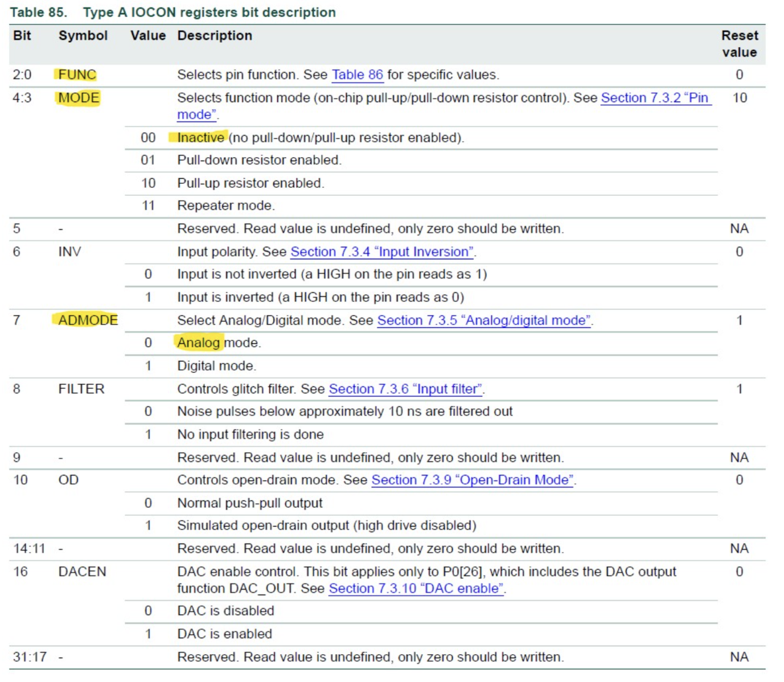Click the highlighted word "Analog"
This screenshot has width=784, height=682.
[x=198, y=343]
